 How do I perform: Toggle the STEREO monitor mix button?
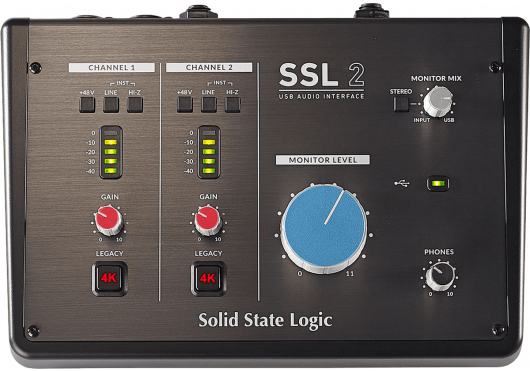coord(401,104)
